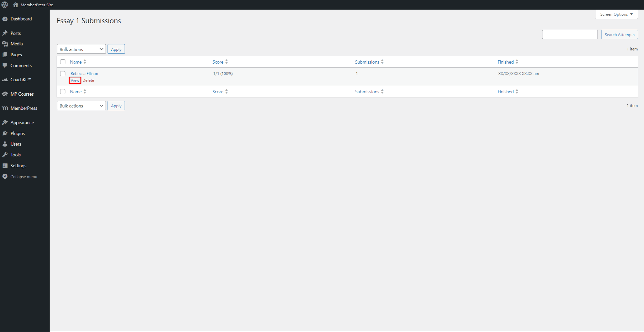Click Apply button top toolbar

click(116, 49)
